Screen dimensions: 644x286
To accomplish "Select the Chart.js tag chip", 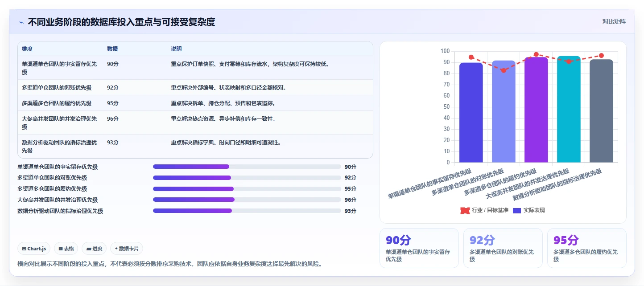I will 34,249.
